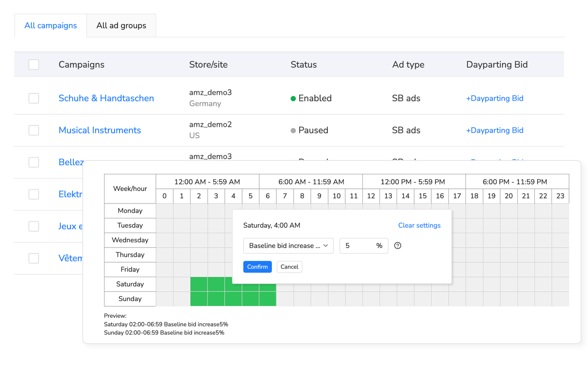The width and height of the screenshot is (588, 370).
Task: Click the Clear settings link
Action: [x=419, y=225]
